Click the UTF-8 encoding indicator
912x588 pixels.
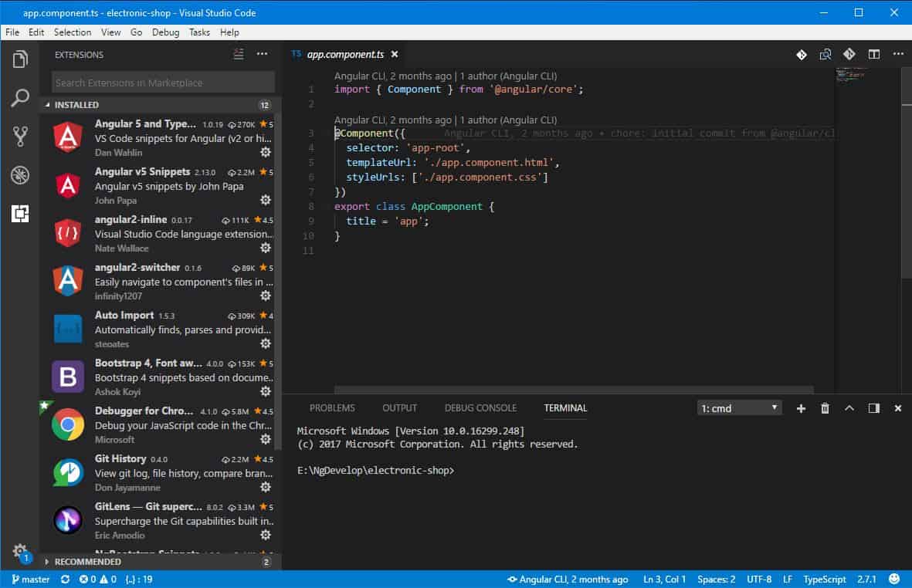point(759,580)
